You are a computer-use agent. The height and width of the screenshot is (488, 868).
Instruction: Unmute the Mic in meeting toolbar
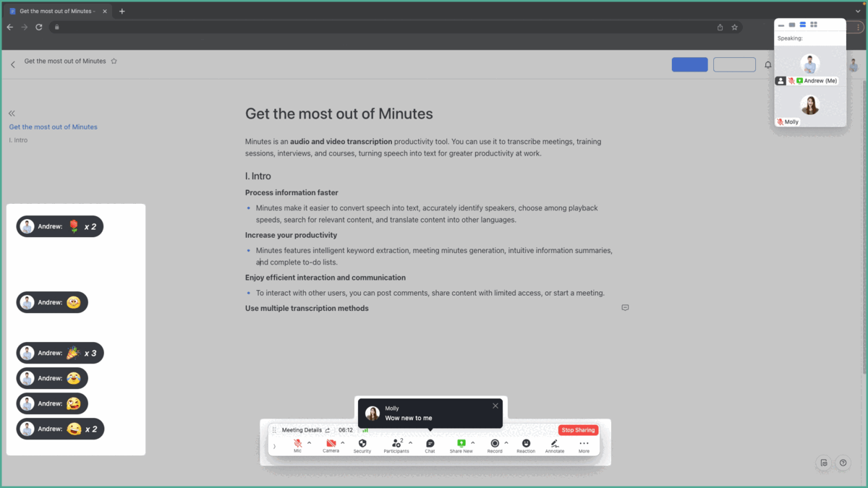(297, 444)
